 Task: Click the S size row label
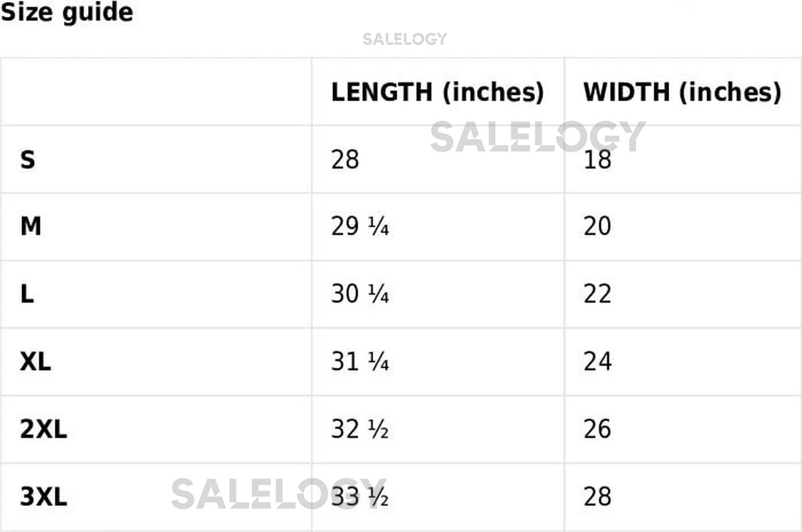(x=27, y=160)
